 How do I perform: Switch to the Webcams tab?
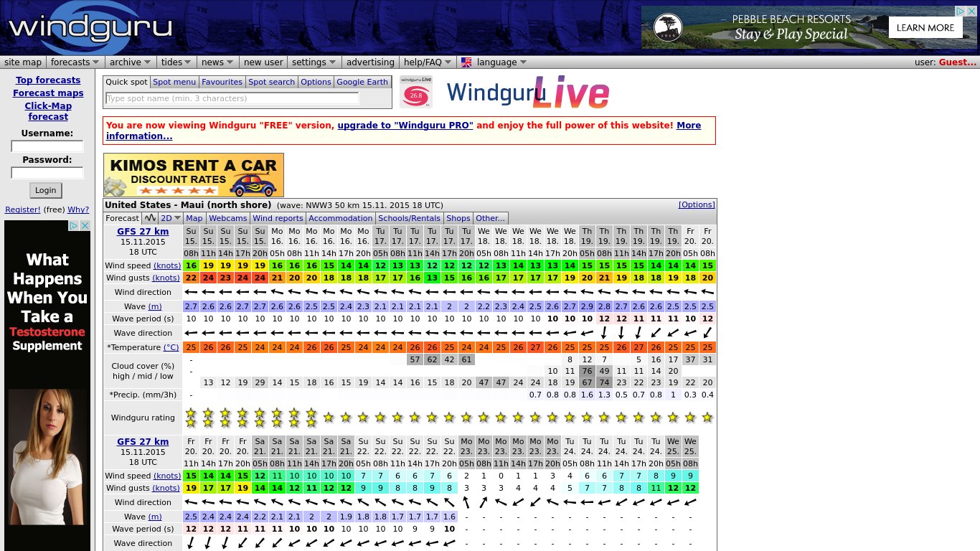point(228,218)
